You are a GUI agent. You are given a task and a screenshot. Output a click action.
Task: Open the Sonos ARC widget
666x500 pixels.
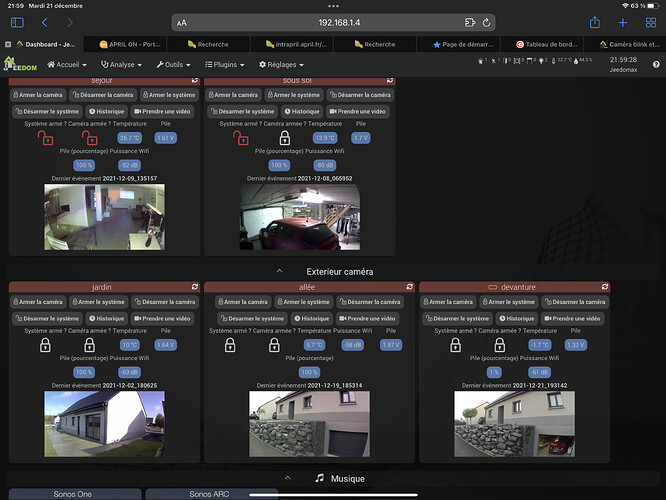coord(212,494)
